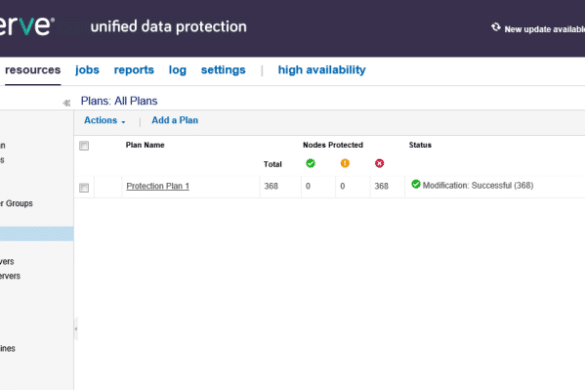585x390 pixels.
Task: Click green check icon beside Modification status
Action: tap(416, 184)
